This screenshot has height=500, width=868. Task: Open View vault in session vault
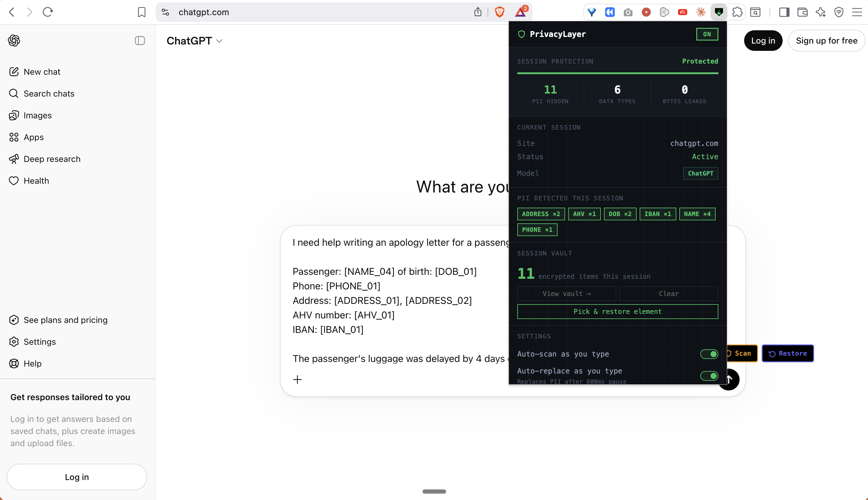pyautogui.click(x=566, y=294)
